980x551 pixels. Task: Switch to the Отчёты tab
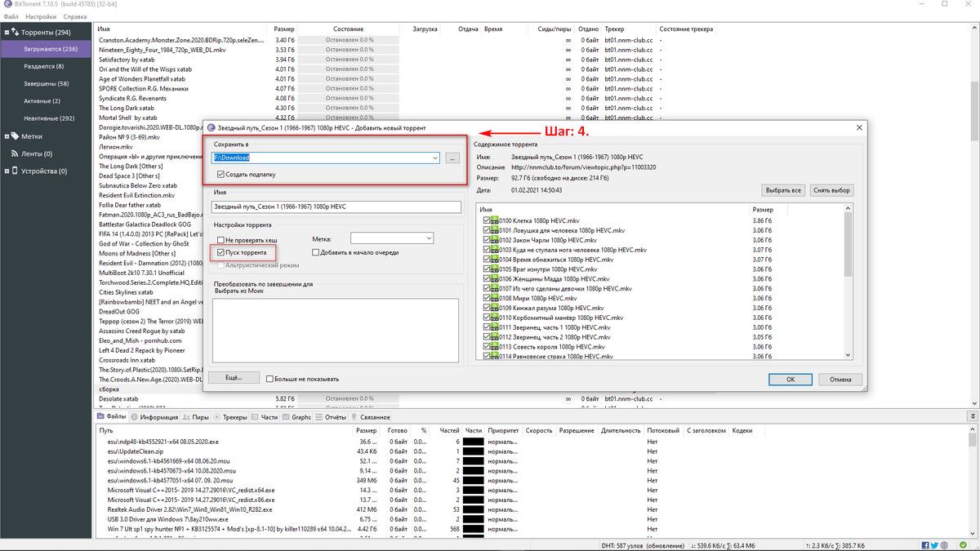coord(330,417)
